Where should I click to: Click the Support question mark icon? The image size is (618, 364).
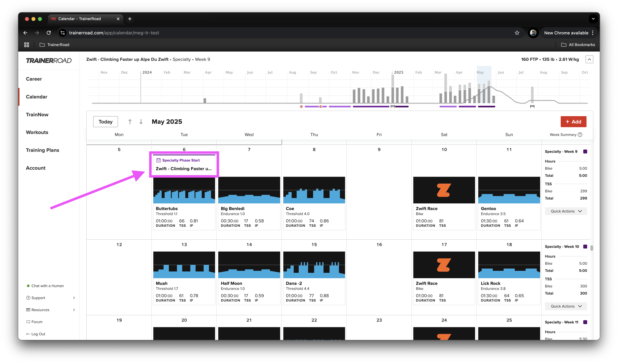tap(28, 298)
